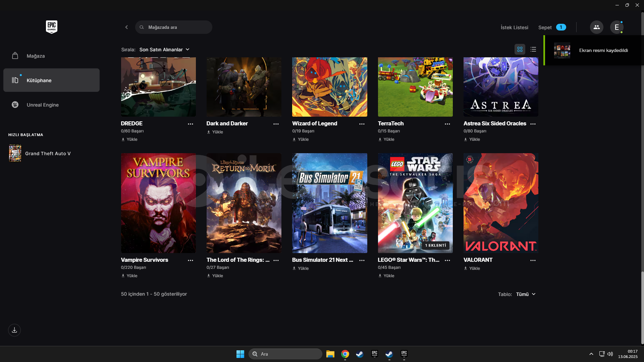Open DREDGE more options menu
The height and width of the screenshot is (362, 644).
point(191,124)
